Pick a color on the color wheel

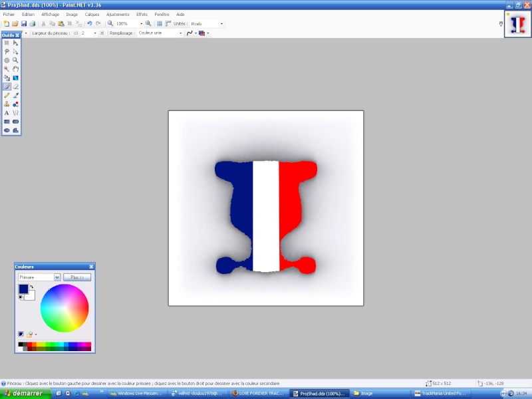tap(65, 308)
